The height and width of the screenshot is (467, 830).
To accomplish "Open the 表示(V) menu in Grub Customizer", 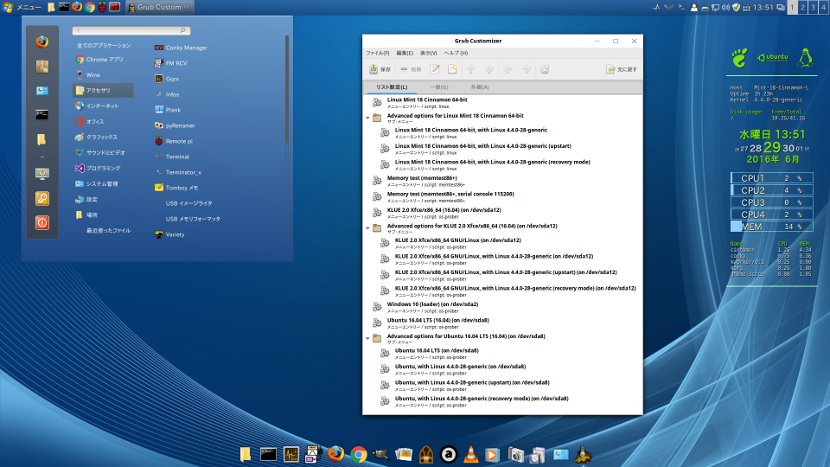I will [428, 53].
